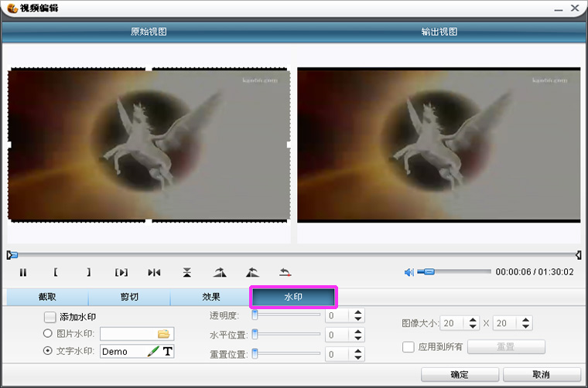588x388 pixels.
Task: Switch to the 剪切 tab
Action: tap(129, 297)
